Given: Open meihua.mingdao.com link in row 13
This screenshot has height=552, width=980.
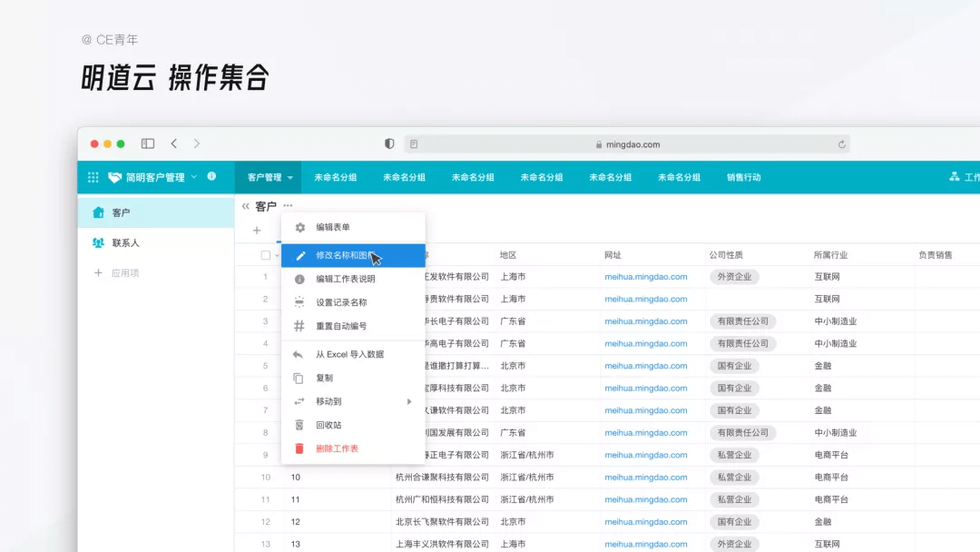Looking at the screenshot, I should pyautogui.click(x=646, y=544).
